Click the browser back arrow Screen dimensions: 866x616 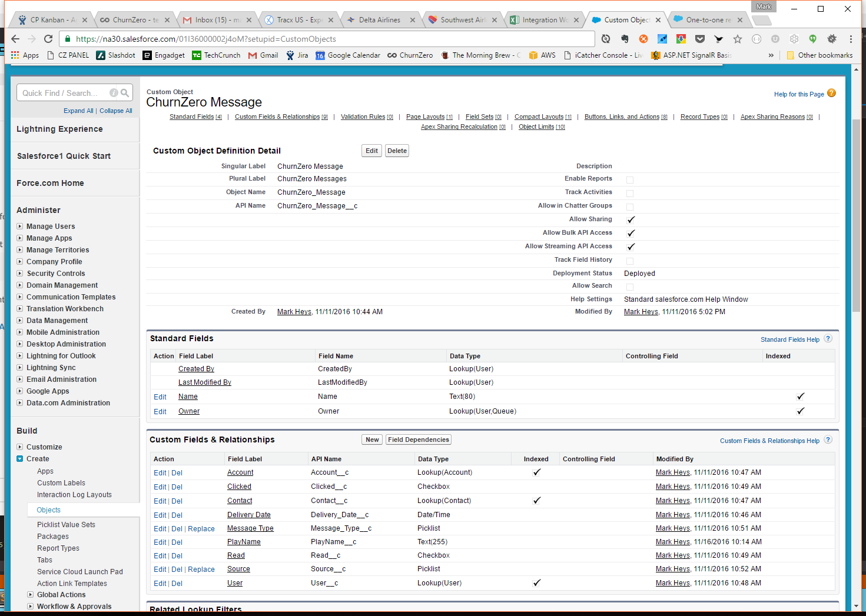15,39
